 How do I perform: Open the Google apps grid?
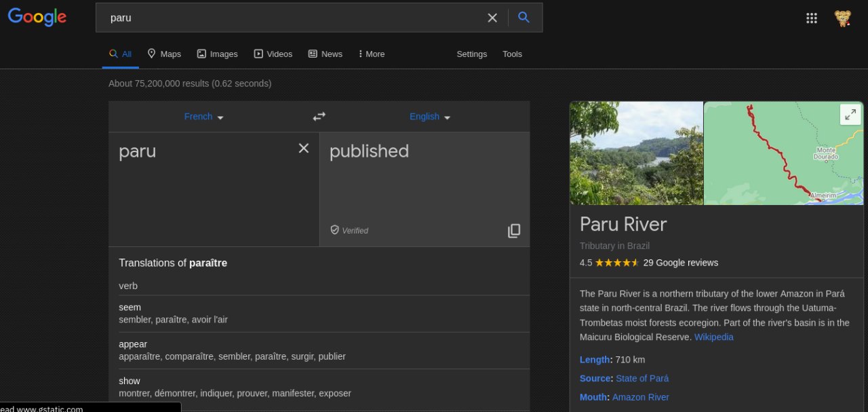811,18
